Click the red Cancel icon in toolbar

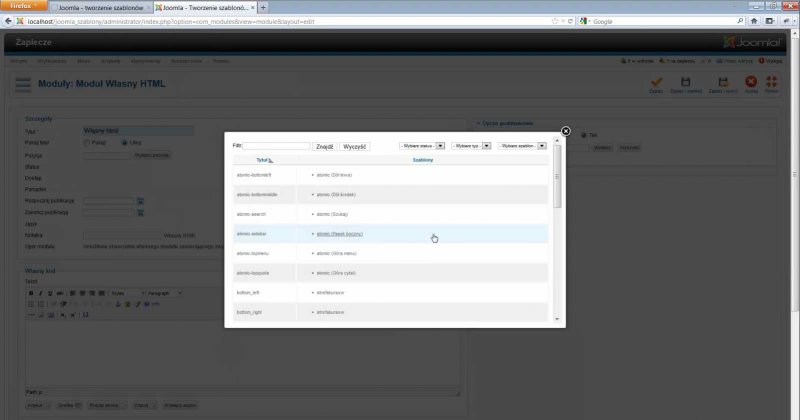(x=751, y=82)
